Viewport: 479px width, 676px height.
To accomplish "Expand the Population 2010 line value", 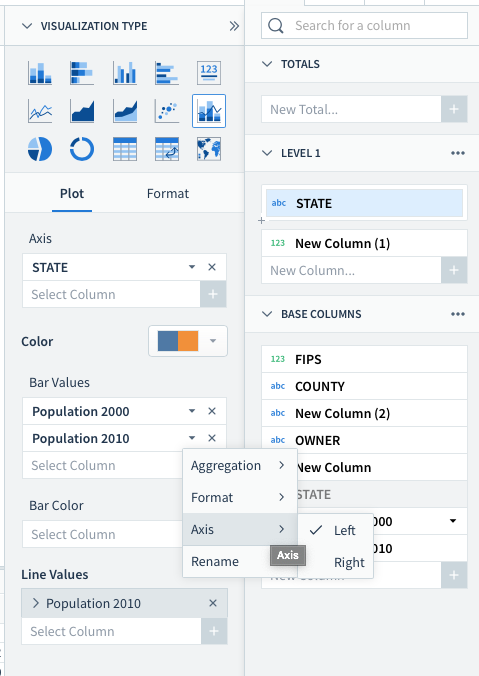I will click(x=36, y=603).
